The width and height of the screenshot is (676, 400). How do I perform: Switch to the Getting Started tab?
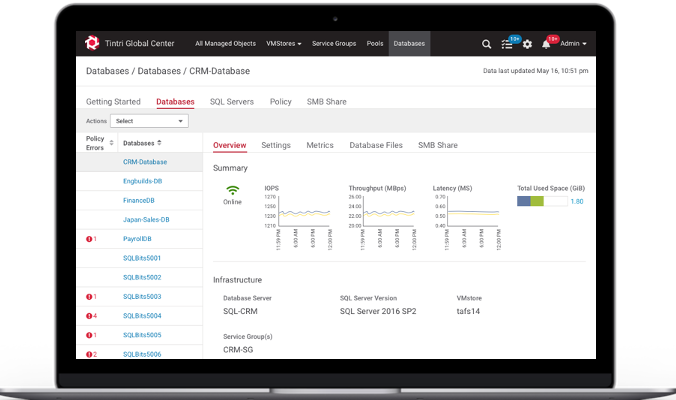[113, 102]
